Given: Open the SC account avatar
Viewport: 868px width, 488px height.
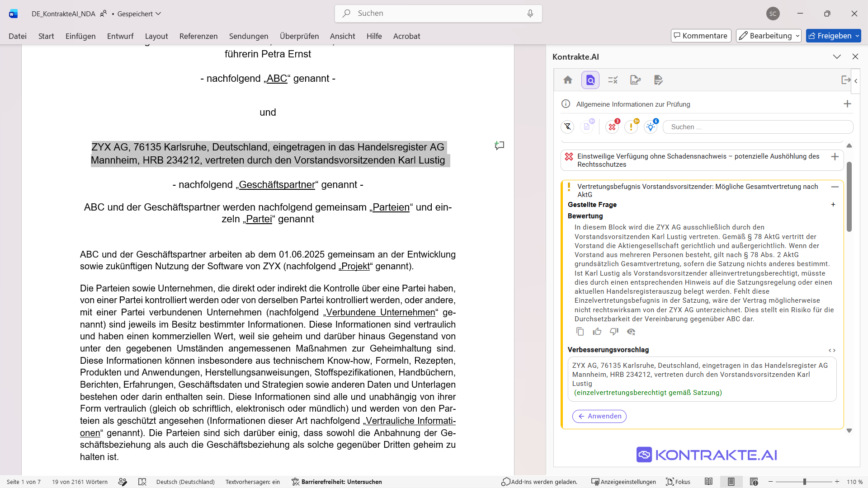Looking at the screenshot, I should 773,14.
